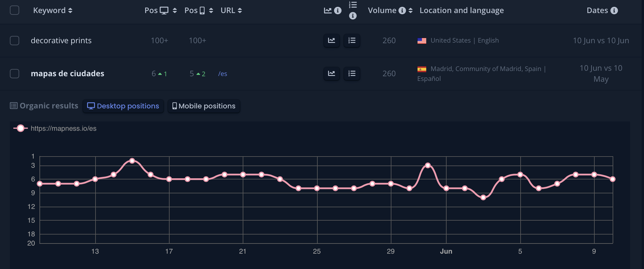Image resolution: width=644 pixels, height=269 pixels.
Task: Show info about the chart column
Action: point(338,10)
